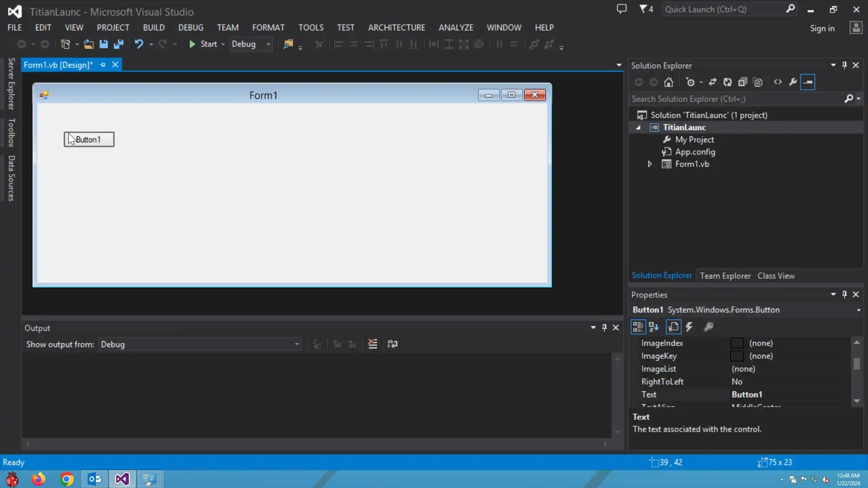Toggle Categorized view in Properties panel

click(x=638, y=327)
